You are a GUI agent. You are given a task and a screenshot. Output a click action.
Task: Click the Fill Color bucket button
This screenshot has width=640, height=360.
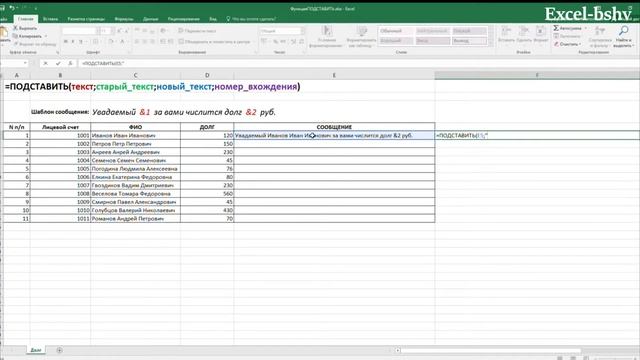(x=111, y=41)
